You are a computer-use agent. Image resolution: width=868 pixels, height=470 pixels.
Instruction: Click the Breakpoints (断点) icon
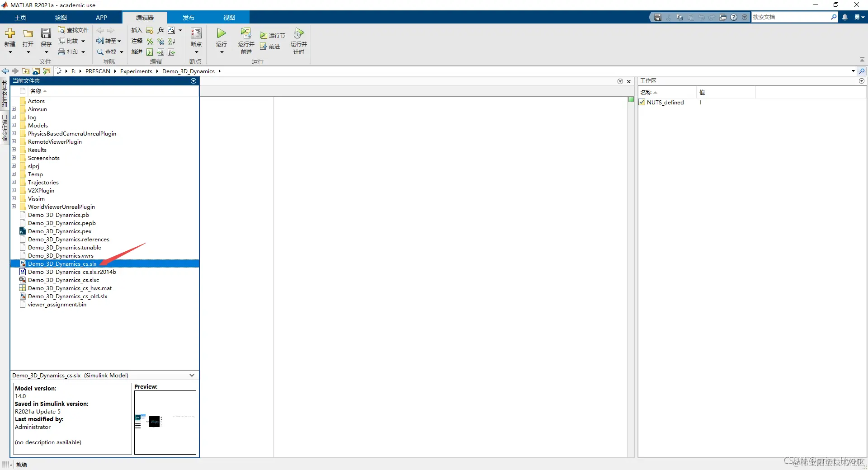tap(196, 33)
